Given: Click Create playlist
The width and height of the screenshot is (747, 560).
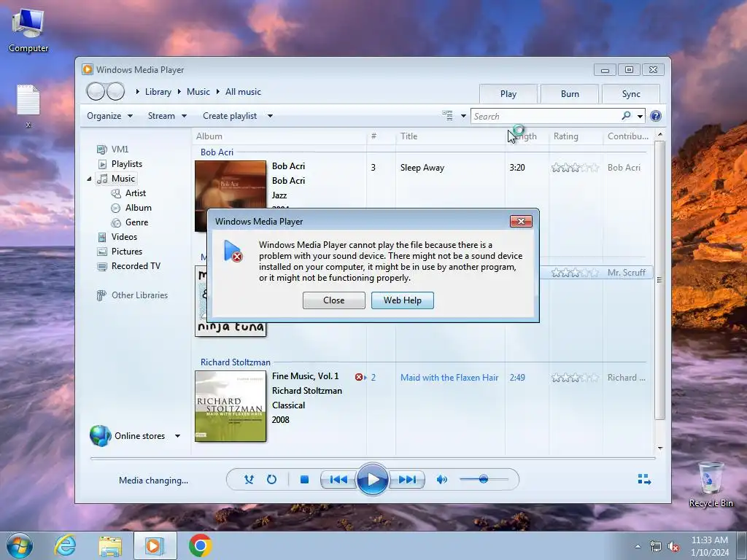Looking at the screenshot, I should [x=230, y=116].
